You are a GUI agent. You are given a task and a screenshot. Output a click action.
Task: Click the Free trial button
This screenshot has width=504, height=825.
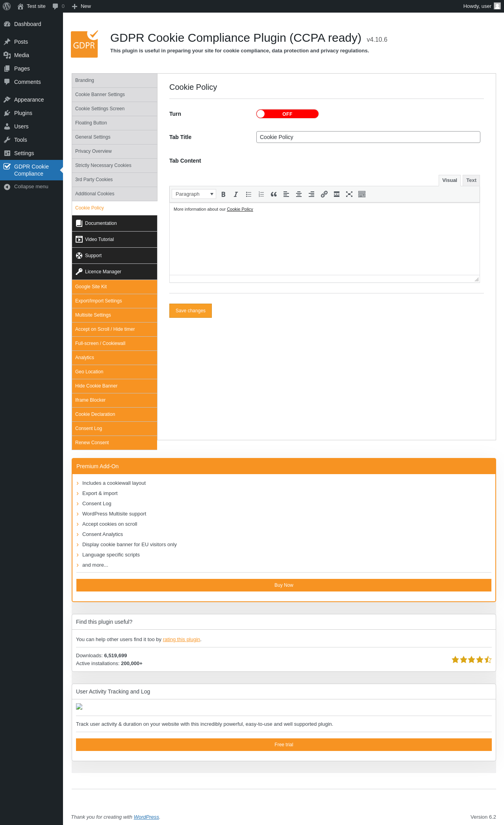(x=284, y=745)
